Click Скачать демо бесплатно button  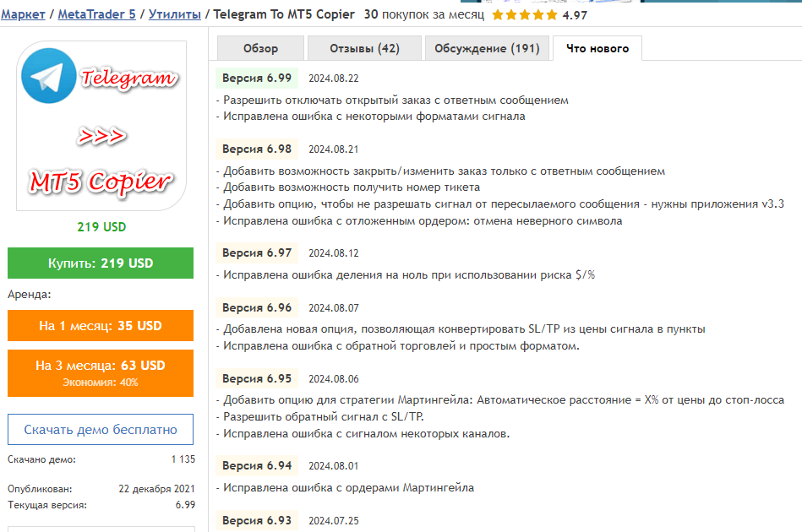pos(101,429)
